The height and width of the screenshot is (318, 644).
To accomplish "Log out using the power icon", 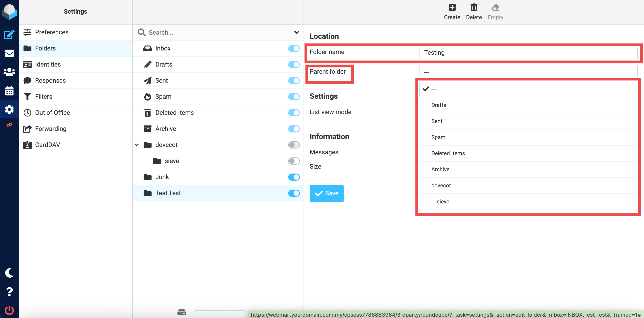I will point(9,310).
